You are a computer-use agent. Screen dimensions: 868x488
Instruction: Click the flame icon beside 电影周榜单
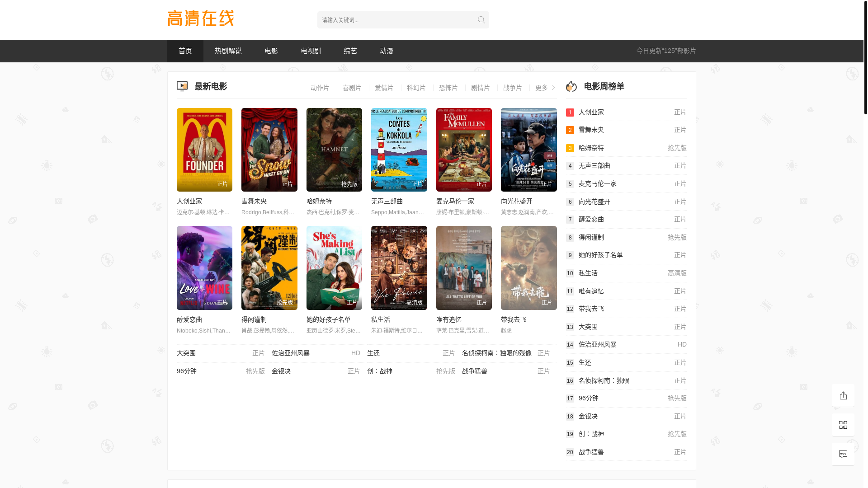pyautogui.click(x=571, y=86)
